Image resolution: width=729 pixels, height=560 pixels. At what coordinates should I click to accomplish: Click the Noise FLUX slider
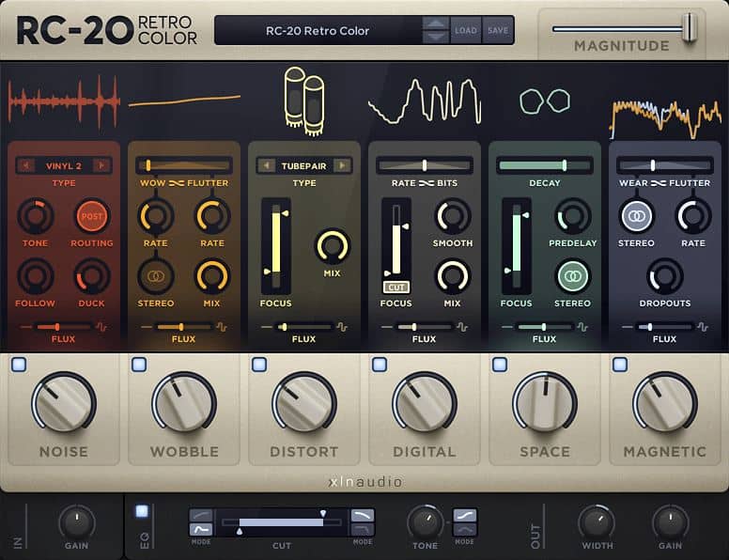[63, 327]
